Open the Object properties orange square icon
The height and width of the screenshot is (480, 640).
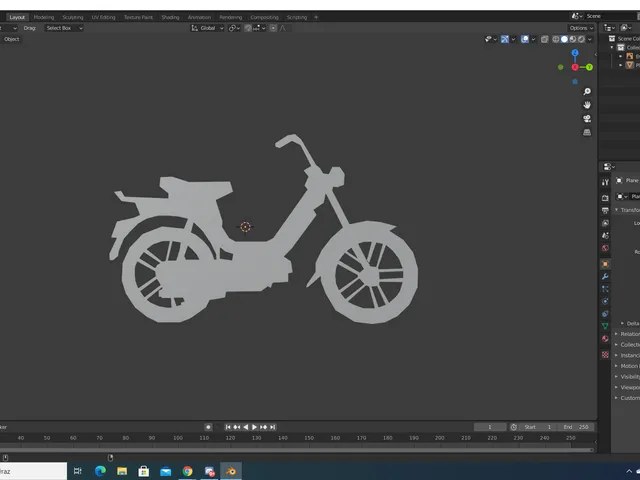tap(605, 264)
